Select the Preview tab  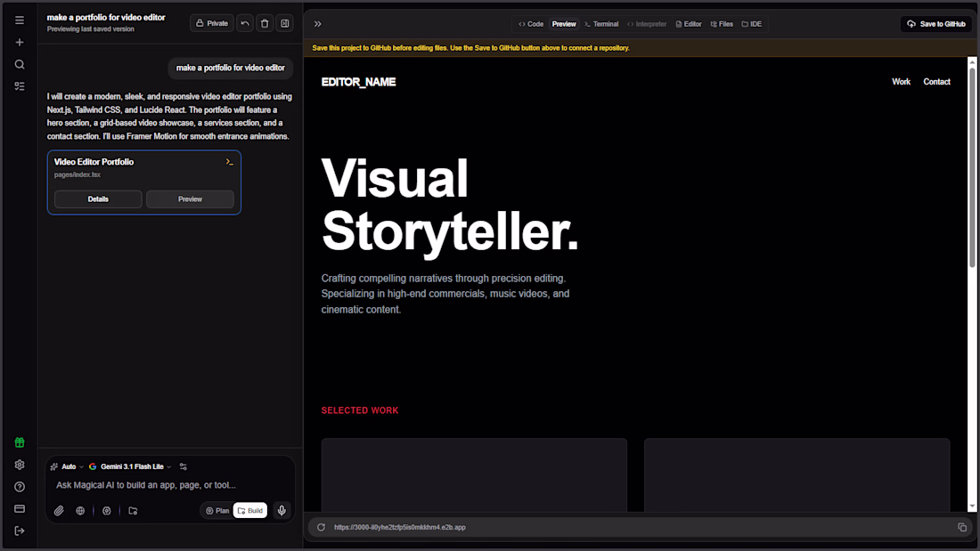click(x=564, y=24)
